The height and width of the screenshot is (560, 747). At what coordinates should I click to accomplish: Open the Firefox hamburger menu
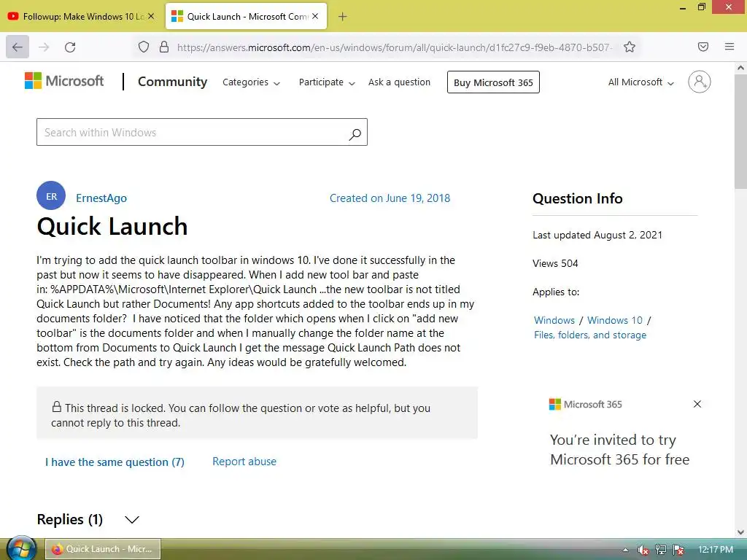(x=729, y=47)
